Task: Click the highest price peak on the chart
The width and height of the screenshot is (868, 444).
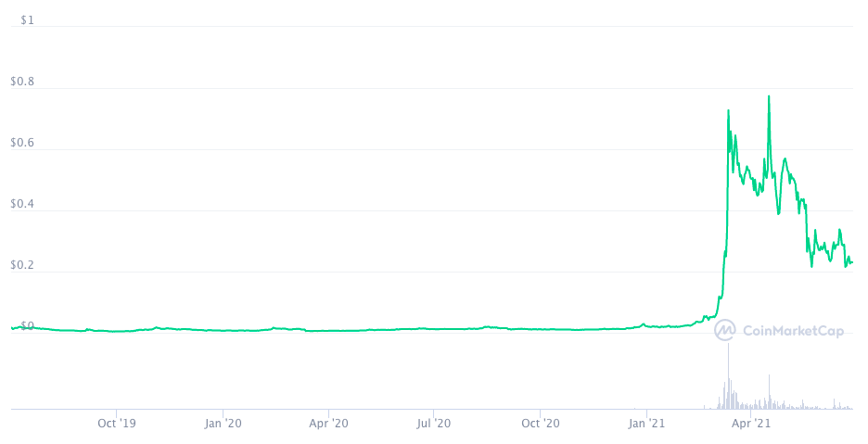Action: [769, 96]
